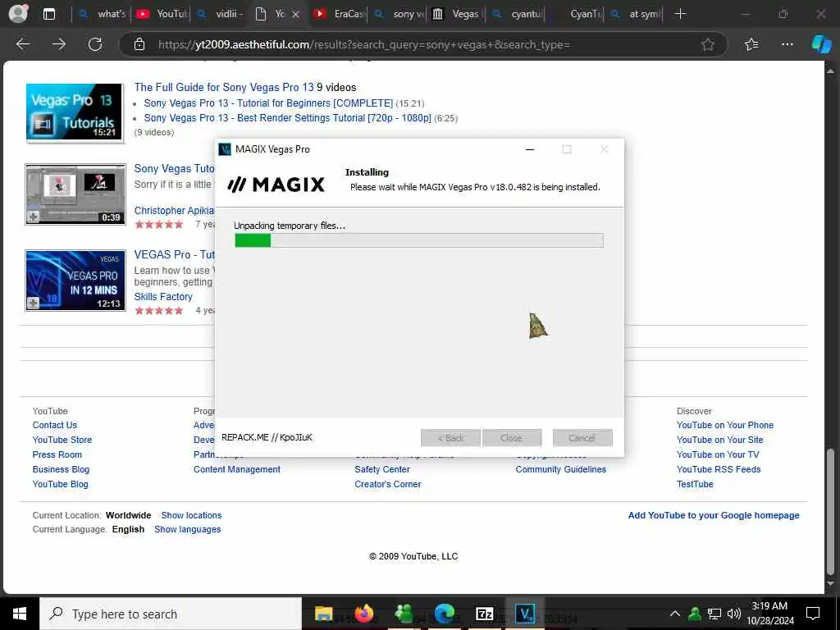Open the Press Room footer link
Screen dimensions: 840x630
57,454
